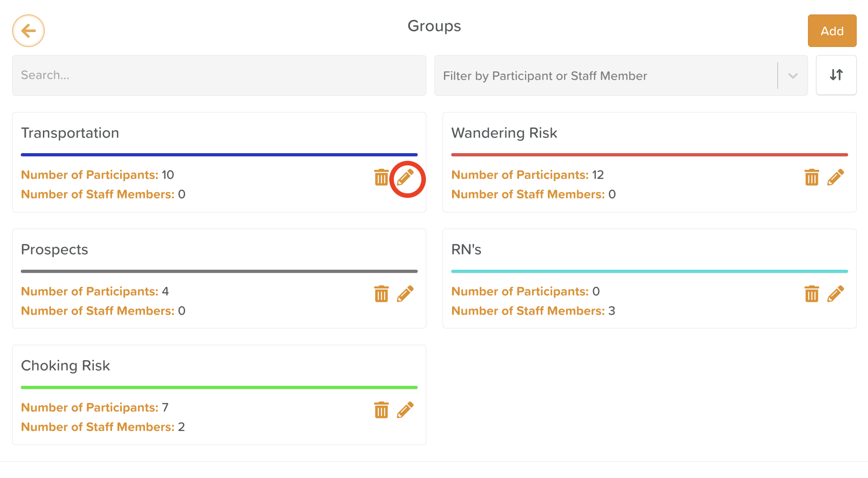
Task: Toggle the sort order button
Action: [836, 75]
